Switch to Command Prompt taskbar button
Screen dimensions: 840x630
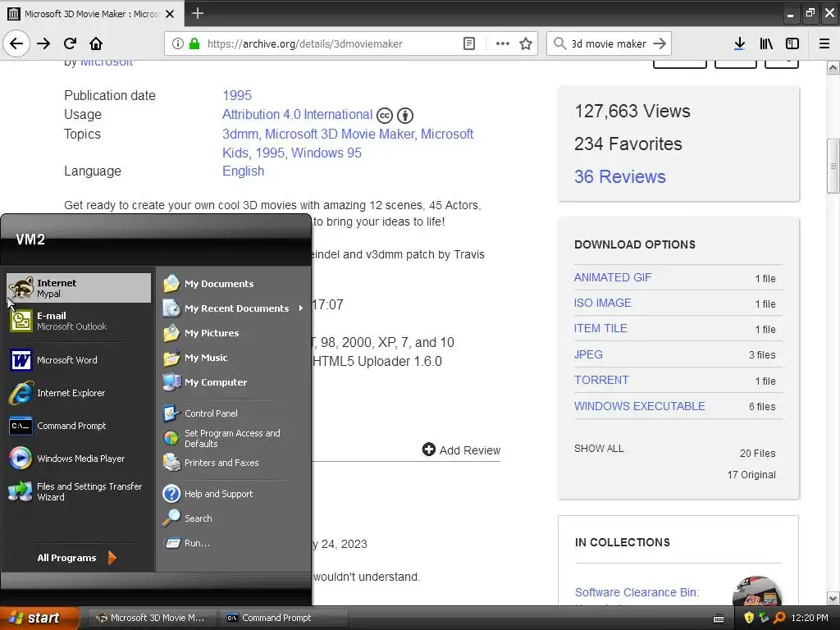click(284, 618)
